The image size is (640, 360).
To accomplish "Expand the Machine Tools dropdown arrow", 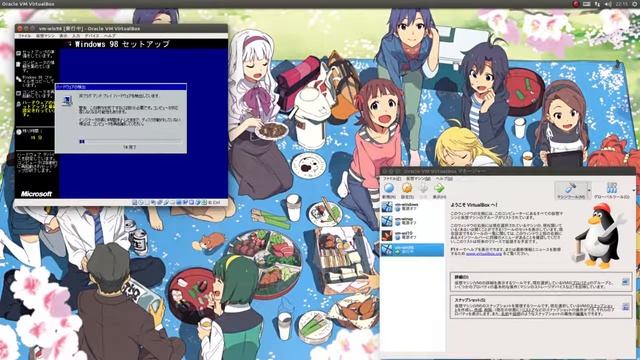I will pos(589,191).
